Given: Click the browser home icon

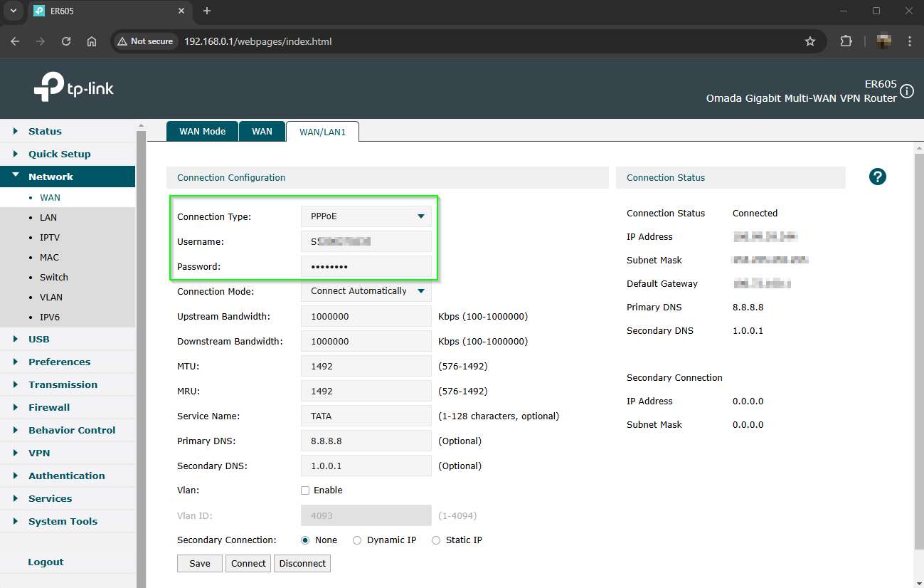Looking at the screenshot, I should [91, 41].
